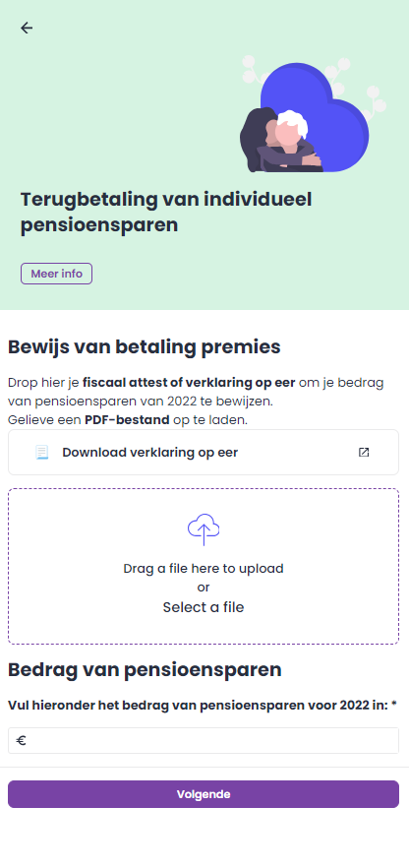Focus the pensioensparen amount input field
The image size is (409, 868).
[x=204, y=740]
